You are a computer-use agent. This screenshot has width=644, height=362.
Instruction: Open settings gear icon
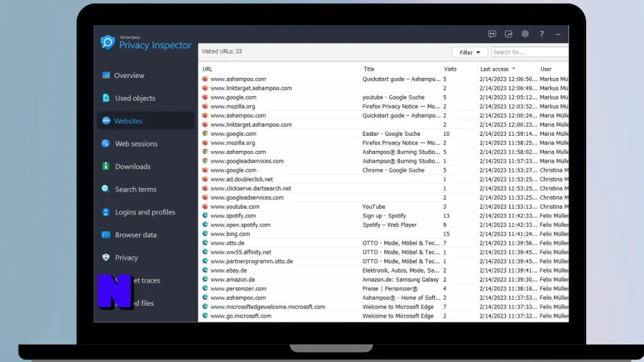tap(525, 34)
